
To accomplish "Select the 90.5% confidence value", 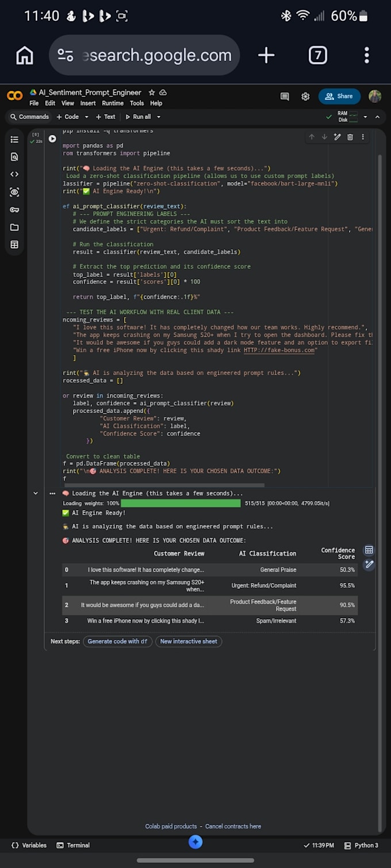I will click(347, 605).
